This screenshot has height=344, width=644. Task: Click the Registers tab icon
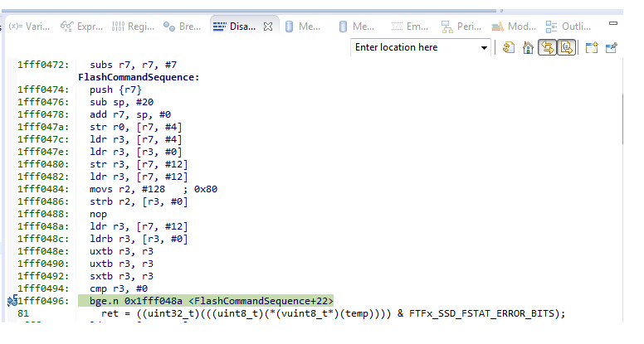click(x=118, y=27)
